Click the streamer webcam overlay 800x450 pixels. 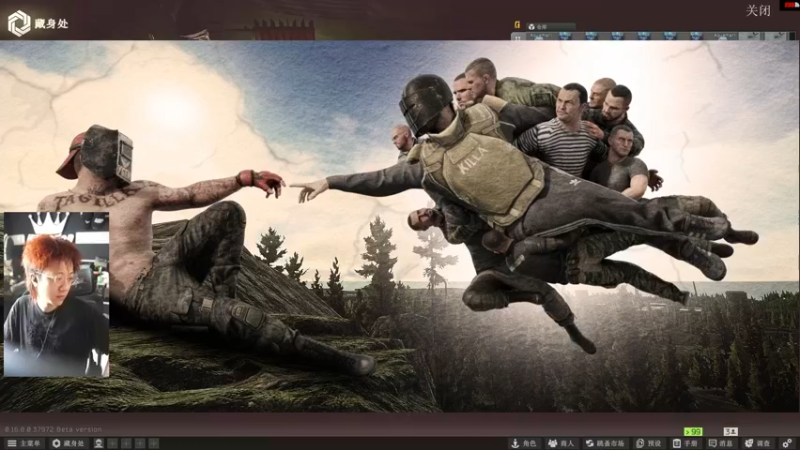pyautogui.click(x=56, y=294)
